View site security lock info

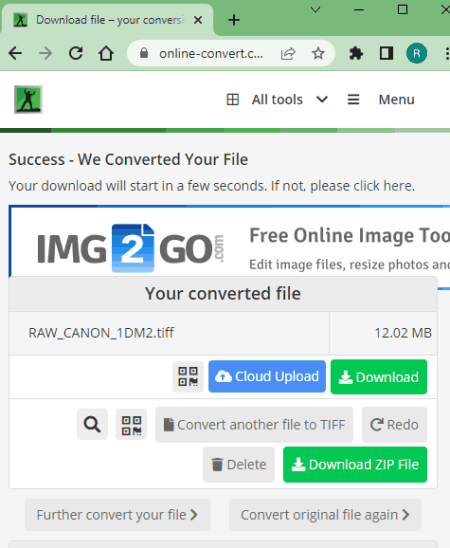coord(144,53)
